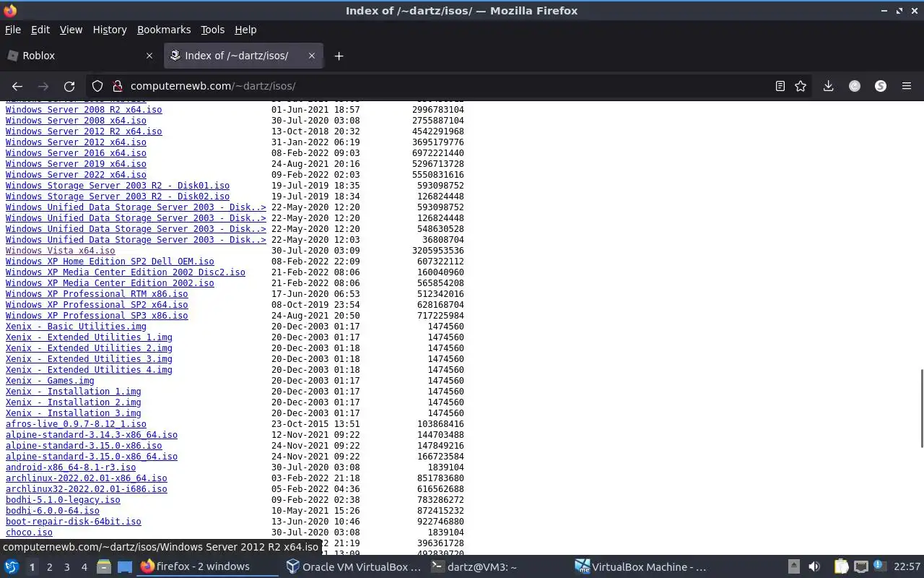The width and height of the screenshot is (924, 578).
Task: Show site security info via the padlock
Action: [x=116, y=86]
